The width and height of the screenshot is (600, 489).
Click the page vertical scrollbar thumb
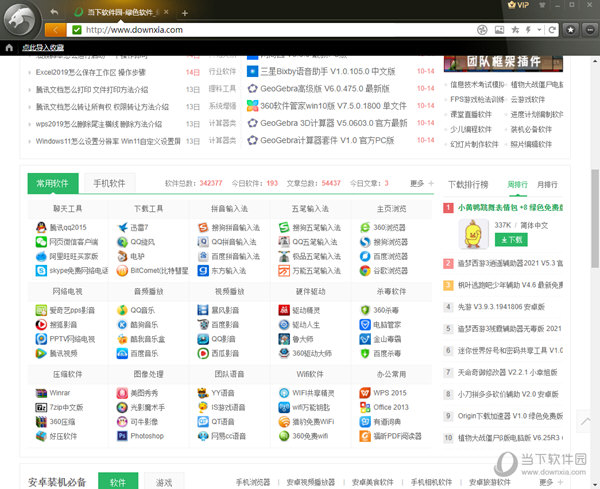coord(595,218)
